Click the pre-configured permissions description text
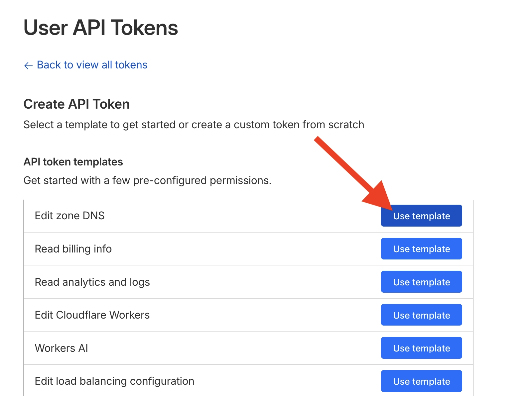532x396 pixels. [x=147, y=180]
